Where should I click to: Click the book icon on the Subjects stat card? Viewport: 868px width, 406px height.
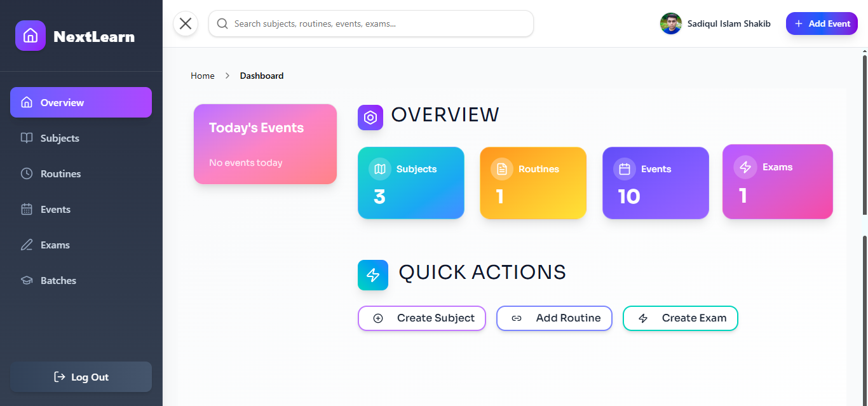point(379,169)
